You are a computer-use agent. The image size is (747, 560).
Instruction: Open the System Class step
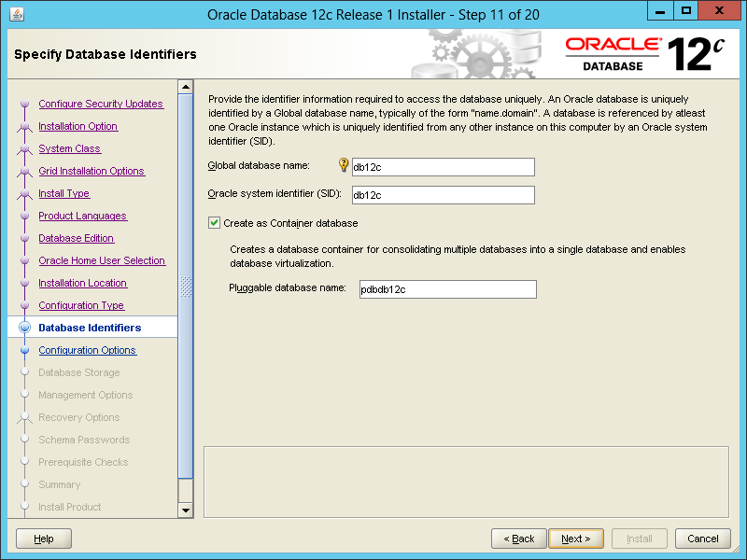click(69, 148)
